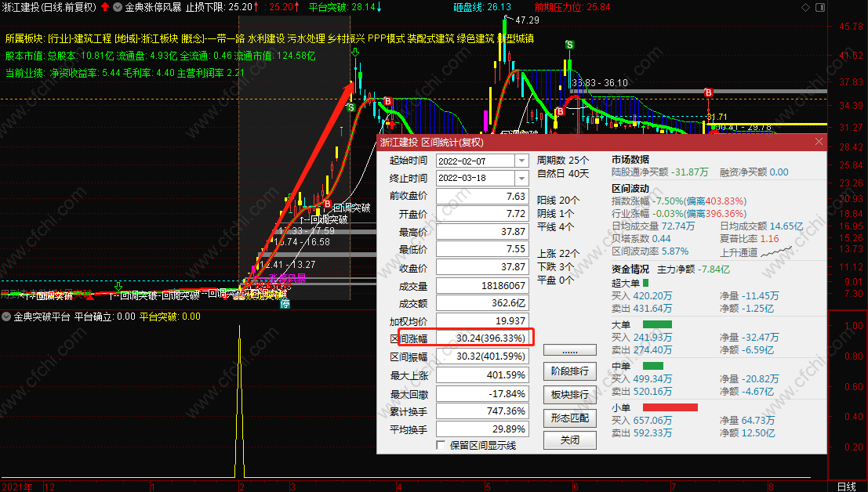Click the 平台突破: 28.14 indicator value
The image size is (868, 492).
pos(342,7)
